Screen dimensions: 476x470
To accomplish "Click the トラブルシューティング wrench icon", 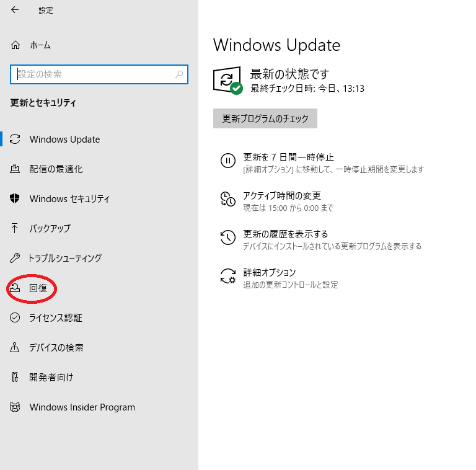I will coord(15,258).
